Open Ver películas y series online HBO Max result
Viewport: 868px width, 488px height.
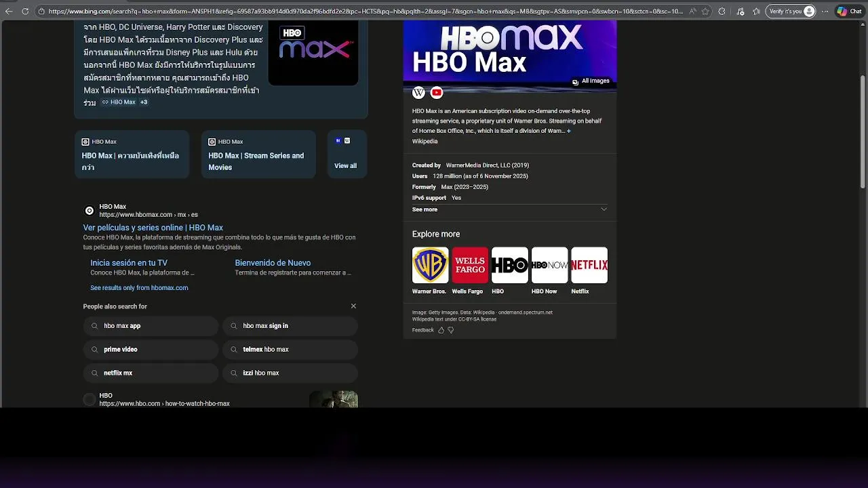click(x=153, y=228)
